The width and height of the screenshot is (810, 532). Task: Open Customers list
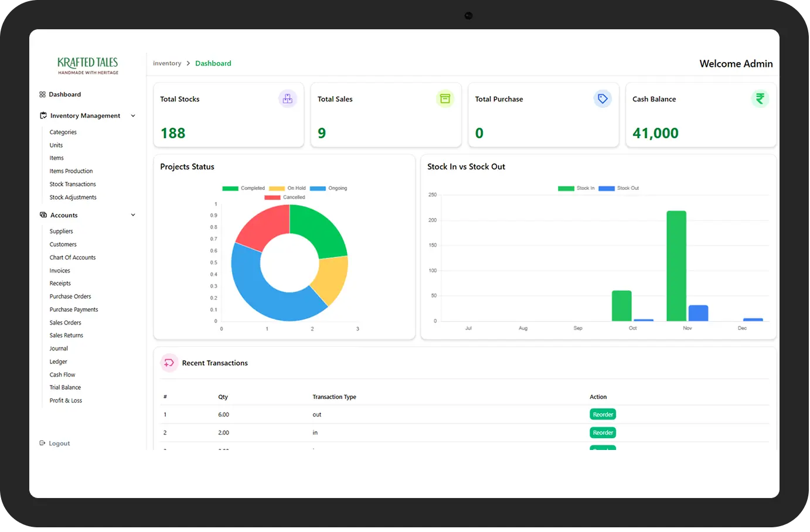[x=63, y=244]
